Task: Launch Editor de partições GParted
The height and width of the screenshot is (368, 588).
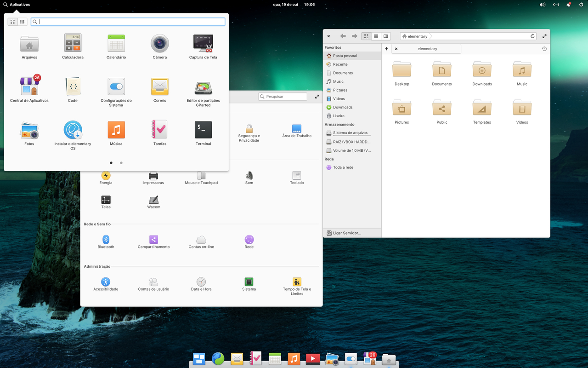Action: coord(203,88)
